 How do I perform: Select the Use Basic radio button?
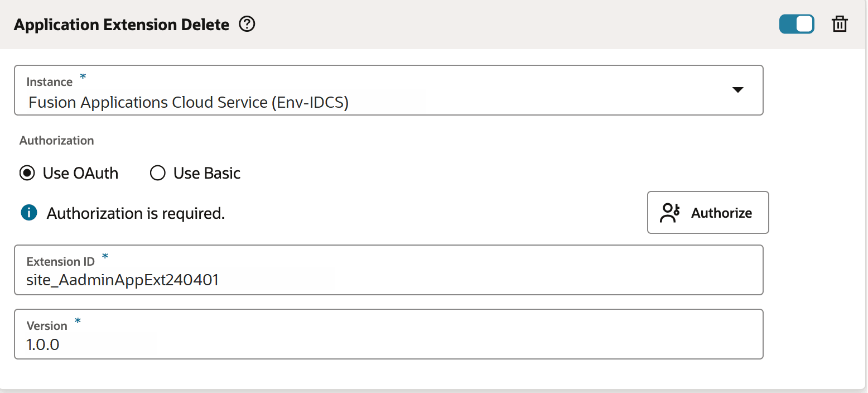tap(157, 173)
